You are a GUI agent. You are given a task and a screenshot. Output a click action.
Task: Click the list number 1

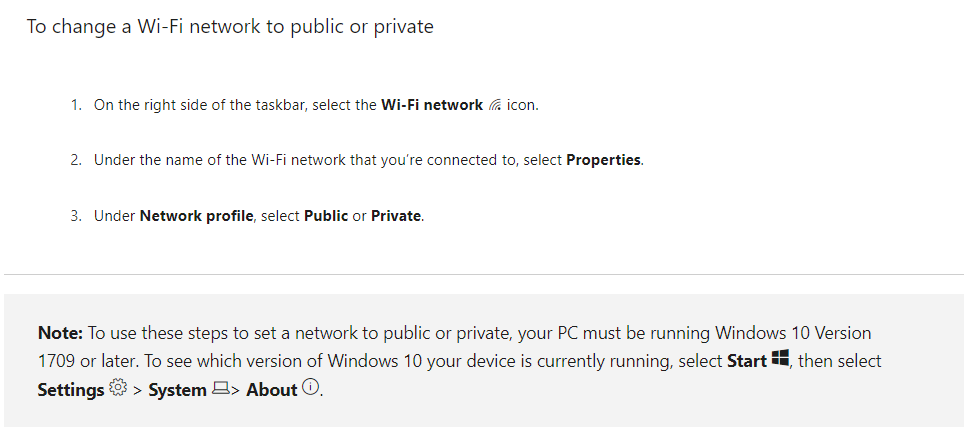[75, 105]
